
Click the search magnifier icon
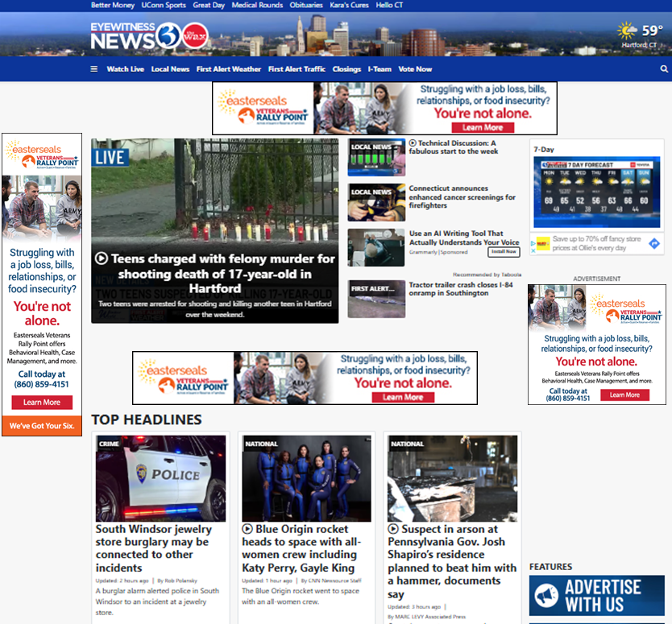point(664,69)
